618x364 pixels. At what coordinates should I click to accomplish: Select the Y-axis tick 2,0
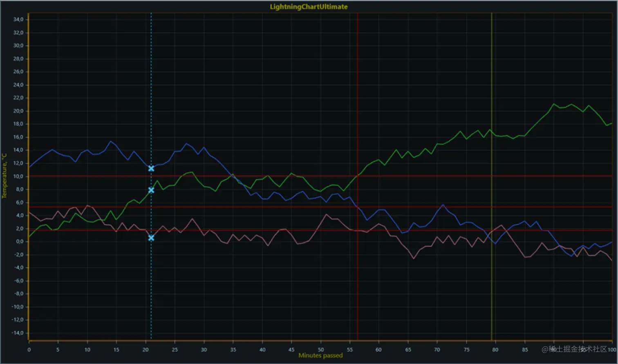[x=20, y=229]
